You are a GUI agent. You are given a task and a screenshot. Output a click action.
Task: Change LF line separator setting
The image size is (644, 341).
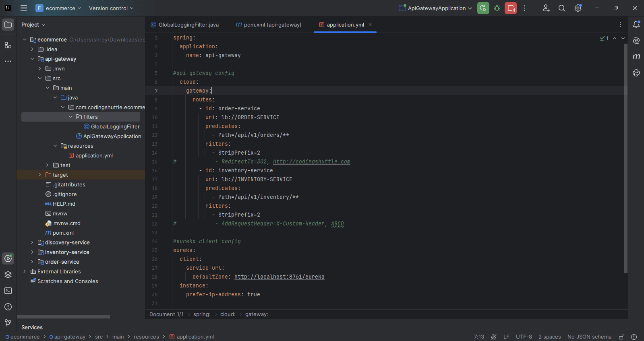tap(506, 337)
